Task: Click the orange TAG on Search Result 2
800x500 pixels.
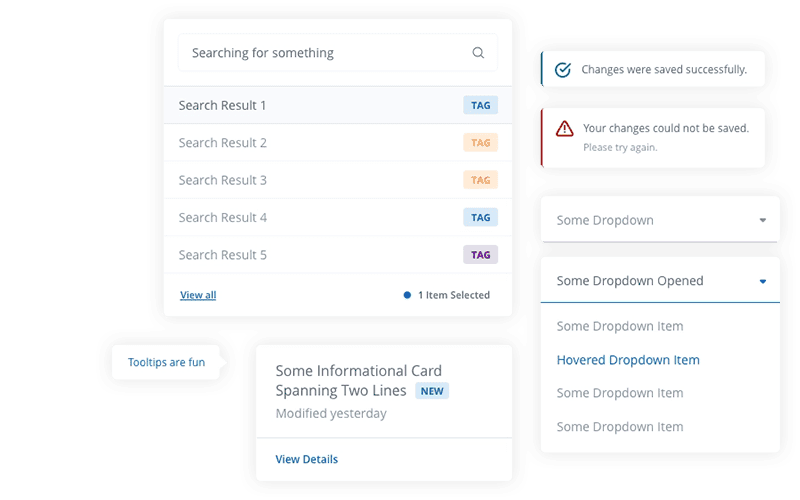Action: click(x=481, y=143)
